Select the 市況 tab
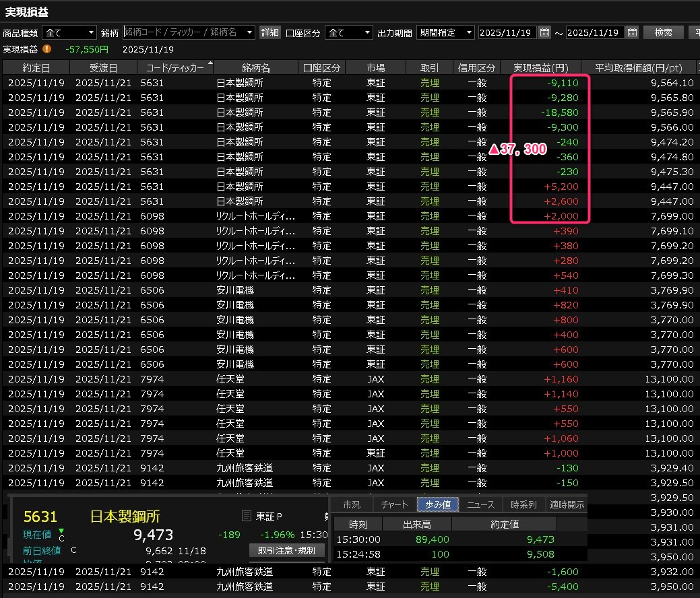Screen dimensions: 700x598 pos(351,504)
